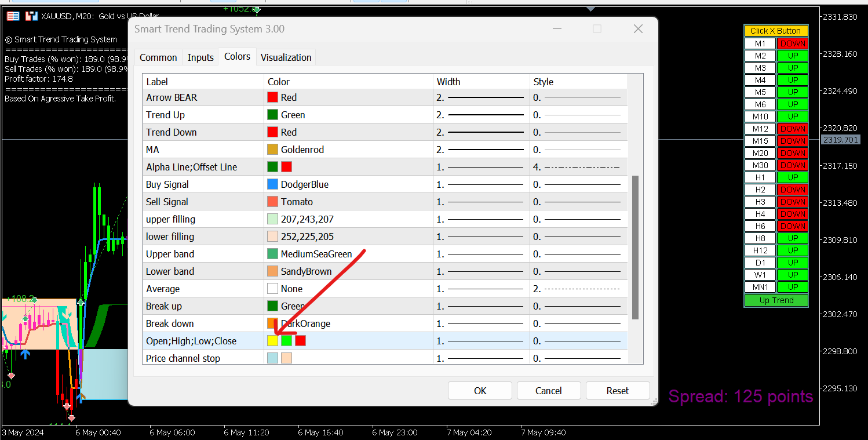Click the chart type icon beside XAUUSD
The width and height of the screenshot is (868, 440).
click(32, 16)
